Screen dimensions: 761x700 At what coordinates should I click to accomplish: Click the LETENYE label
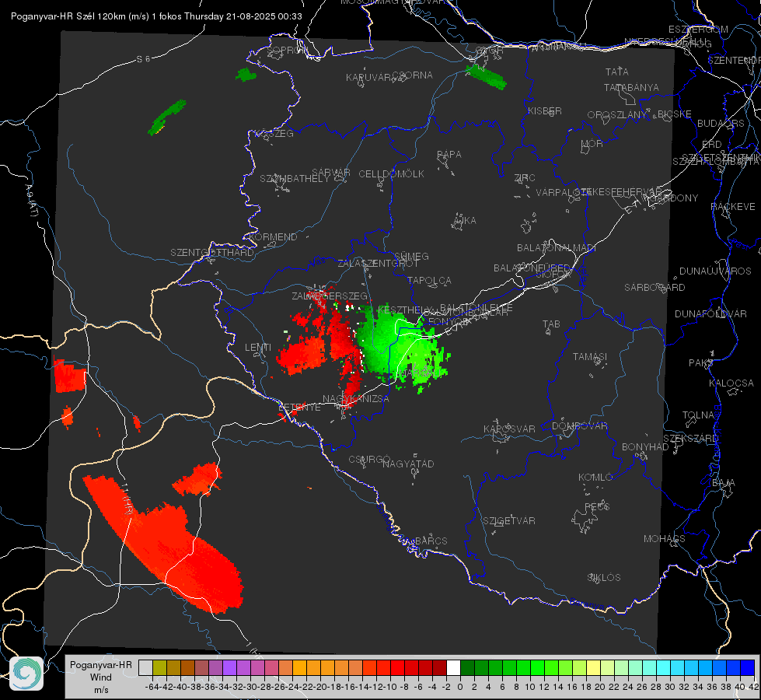pos(299,407)
